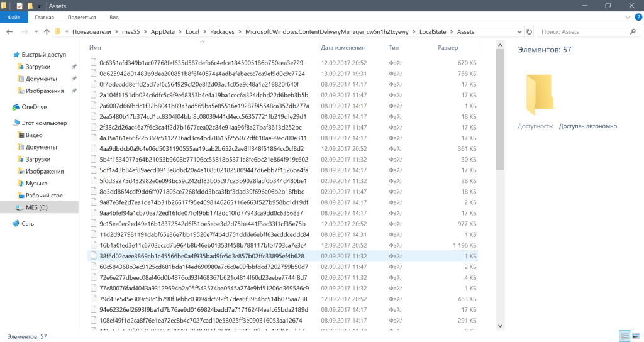Sort files by Размер column header
This screenshot has height=342, width=644.
[448, 47]
